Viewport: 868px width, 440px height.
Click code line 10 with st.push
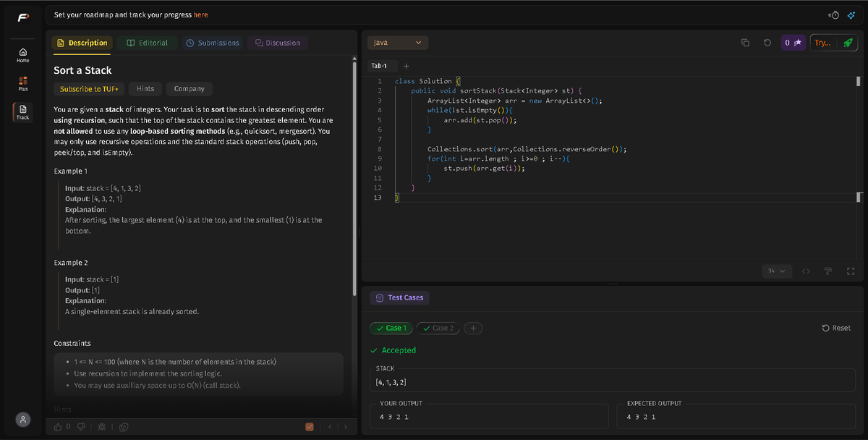pos(484,168)
